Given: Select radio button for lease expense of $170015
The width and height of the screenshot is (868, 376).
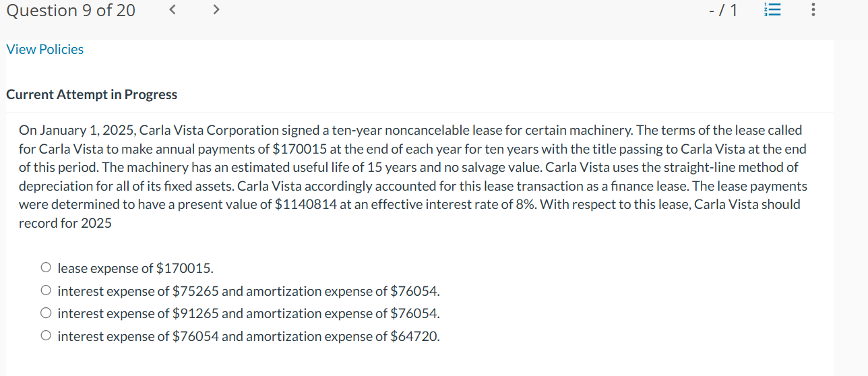Looking at the screenshot, I should (x=45, y=268).
